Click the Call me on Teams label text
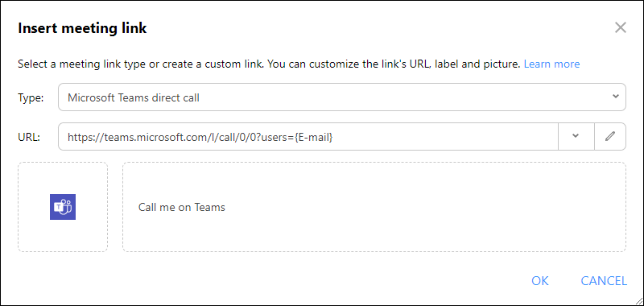 click(x=182, y=207)
